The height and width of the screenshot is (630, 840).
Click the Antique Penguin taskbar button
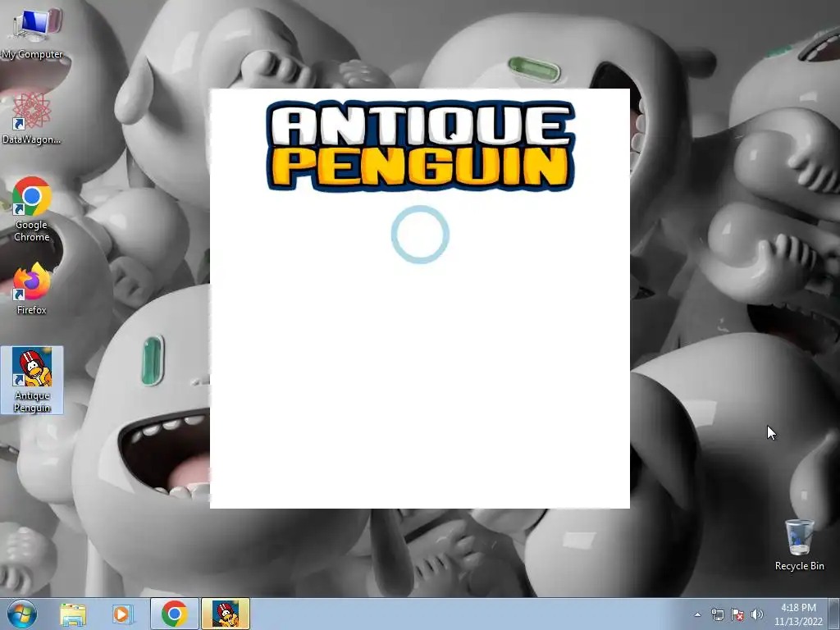click(x=226, y=614)
